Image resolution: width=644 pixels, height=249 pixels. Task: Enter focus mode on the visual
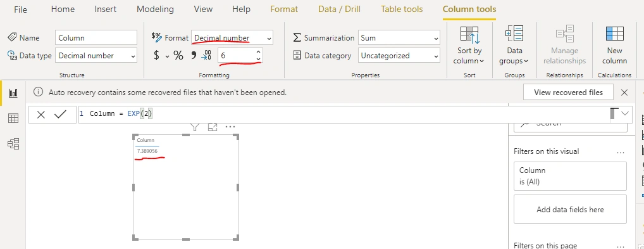tap(212, 127)
